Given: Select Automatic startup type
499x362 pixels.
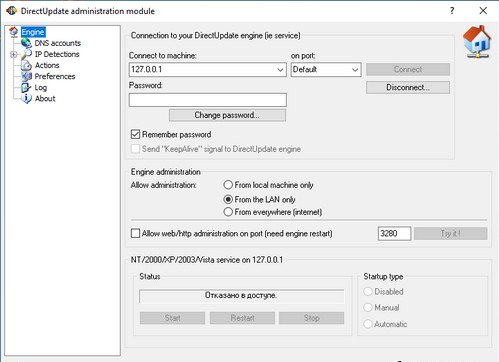Looking at the screenshot, I should [368, 324].
